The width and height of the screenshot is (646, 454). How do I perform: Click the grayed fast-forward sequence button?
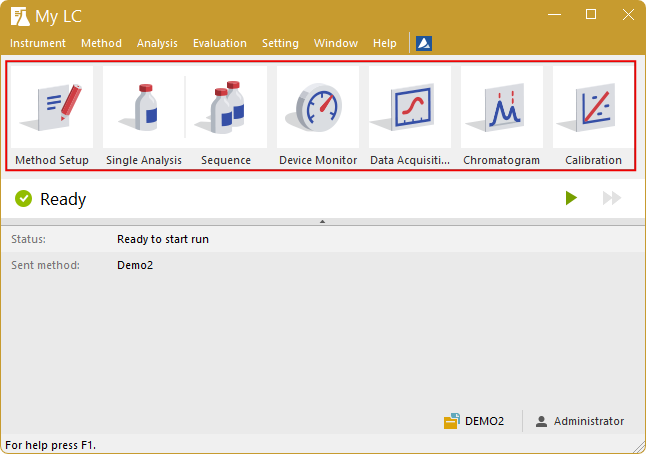tap(612, 198)
